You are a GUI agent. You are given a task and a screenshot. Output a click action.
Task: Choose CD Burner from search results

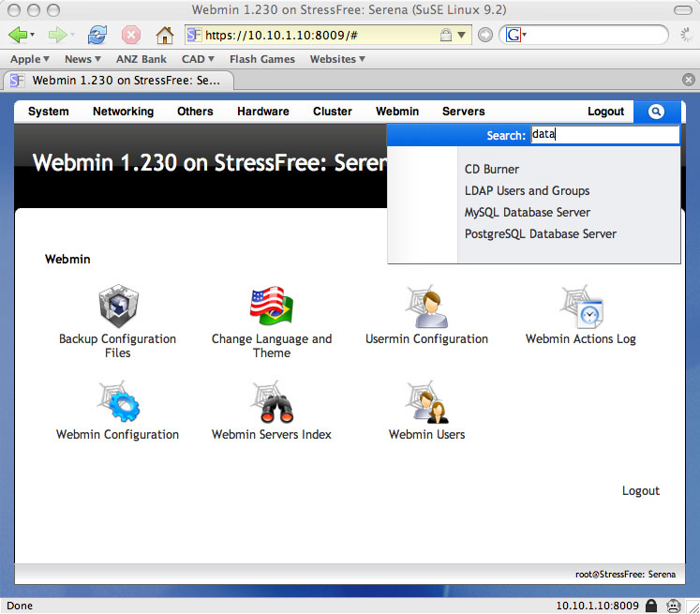coord(492,170)
